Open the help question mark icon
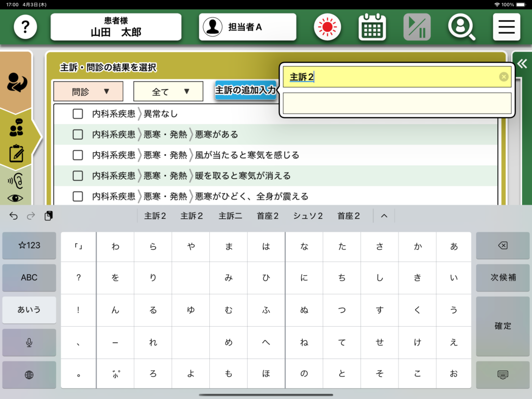The image size is (532, 399). (x=25, y=27)
